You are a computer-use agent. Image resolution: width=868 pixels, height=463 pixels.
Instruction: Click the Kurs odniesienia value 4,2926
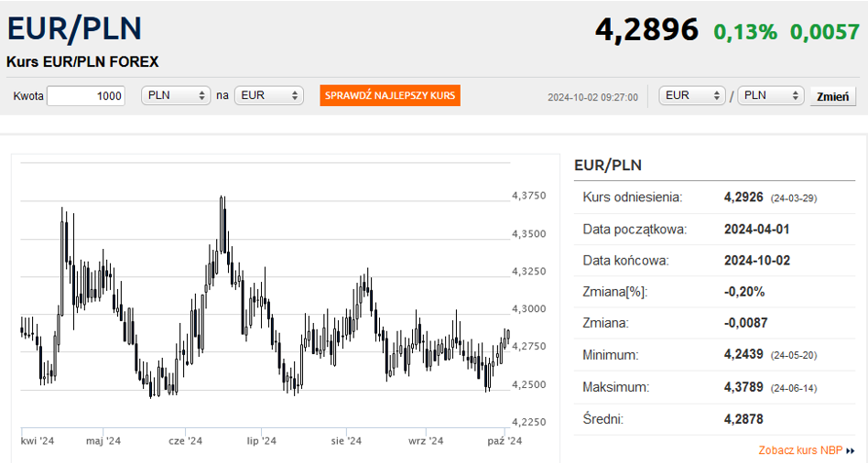[742, 197]
